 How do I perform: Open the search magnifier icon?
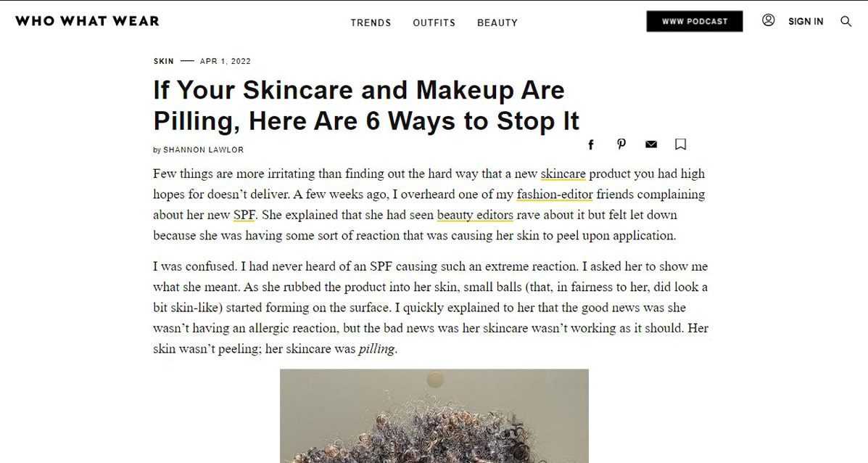coord(846,21)
